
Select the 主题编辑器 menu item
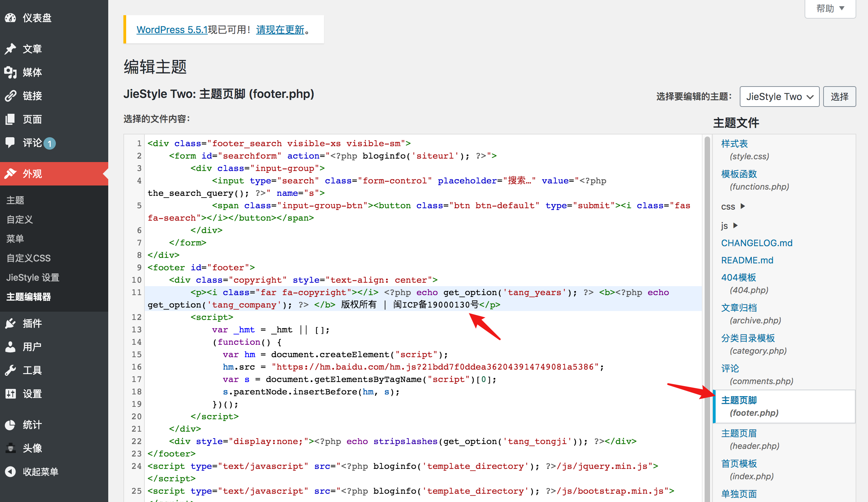click(x=29, y=297)
